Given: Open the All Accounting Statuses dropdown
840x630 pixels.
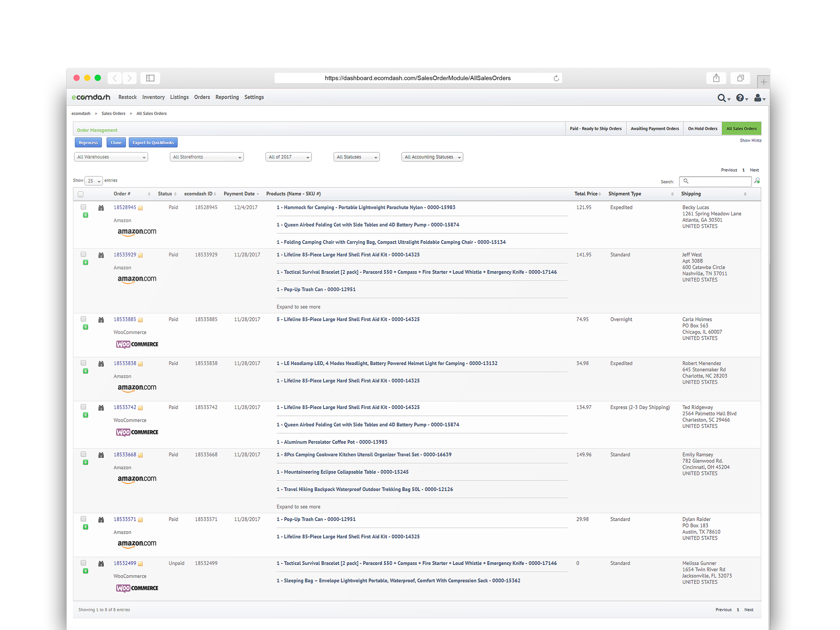Looking at the screenshot, I should click(432, 157).
